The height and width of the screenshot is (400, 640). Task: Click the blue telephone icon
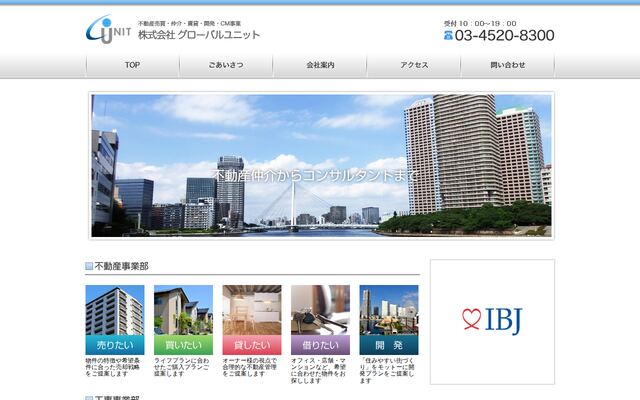pyautogui.click(x=448, y=36)
